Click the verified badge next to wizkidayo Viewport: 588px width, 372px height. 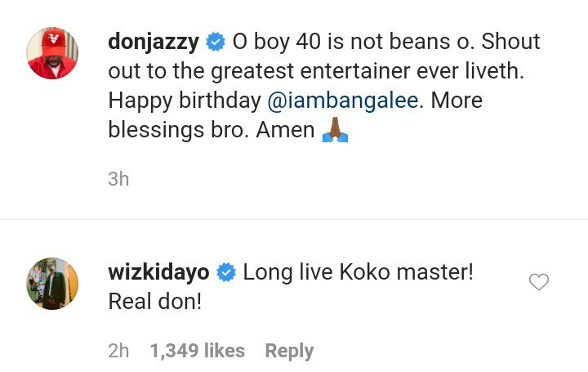[x=226, y=272]
